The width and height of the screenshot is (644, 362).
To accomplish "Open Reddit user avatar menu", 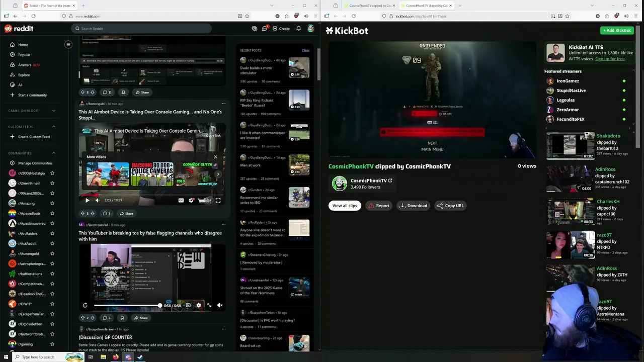I will 311,29.
